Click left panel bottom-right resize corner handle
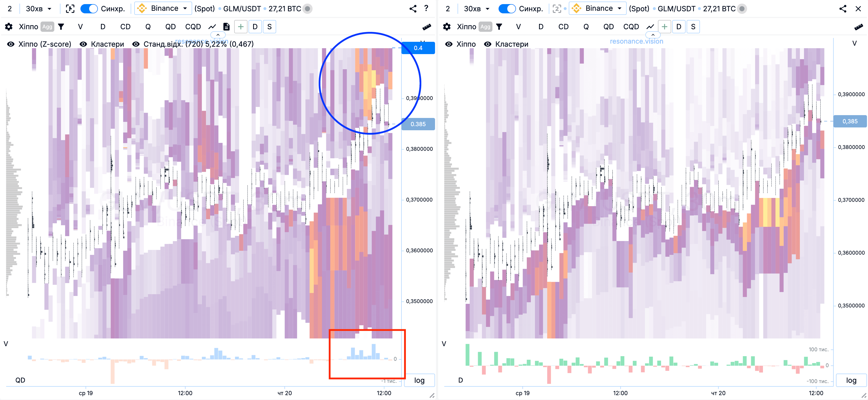The width and height of the screenshot is (868, 400). [432, 396]
